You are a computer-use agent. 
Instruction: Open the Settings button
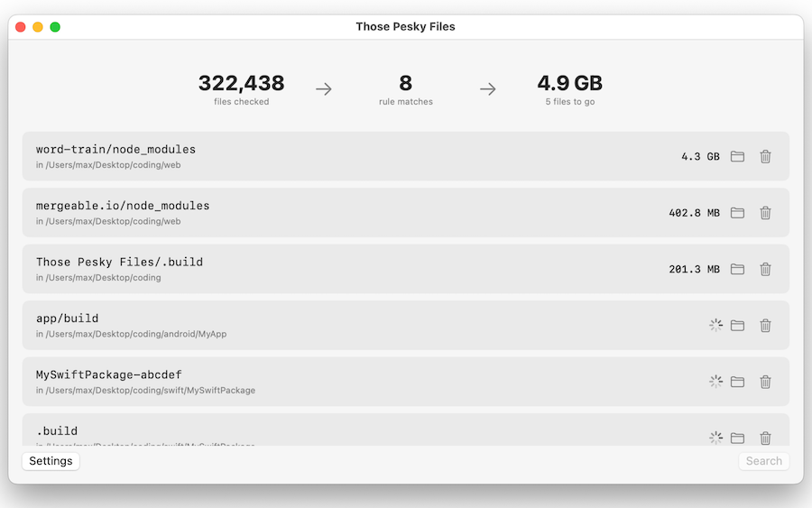click(51, 461)
